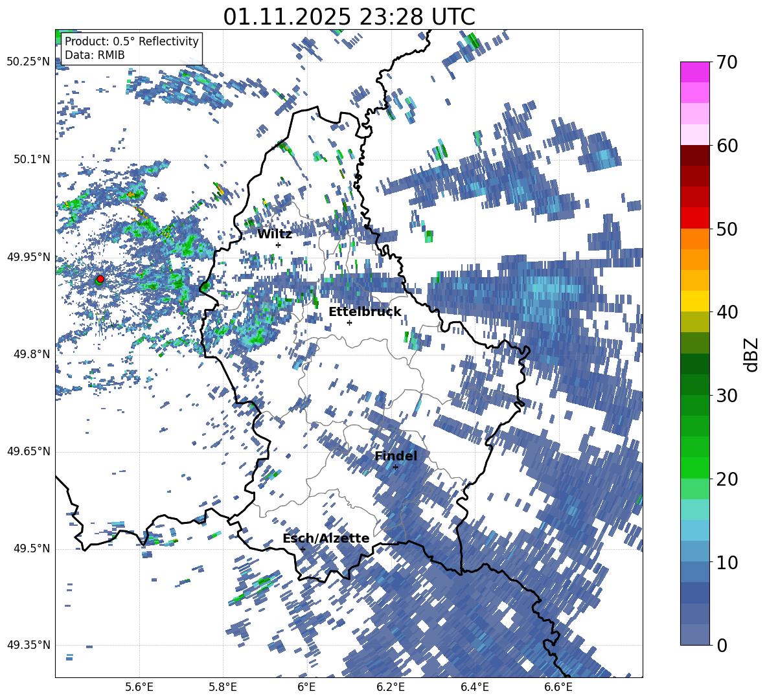
Task: Click the 6.4°E longitude label
Action: click(x=474, y=687)
